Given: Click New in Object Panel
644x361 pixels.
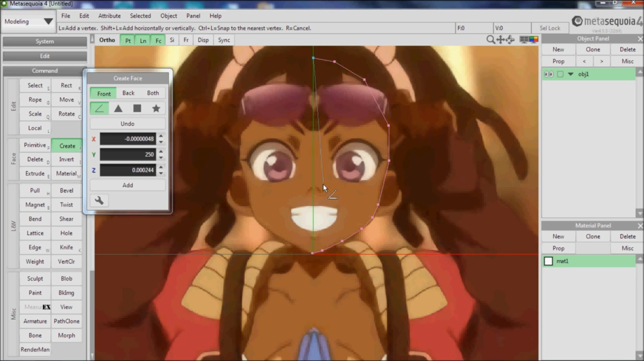Looking at the screenshot, I should click(x=558, y=50).
